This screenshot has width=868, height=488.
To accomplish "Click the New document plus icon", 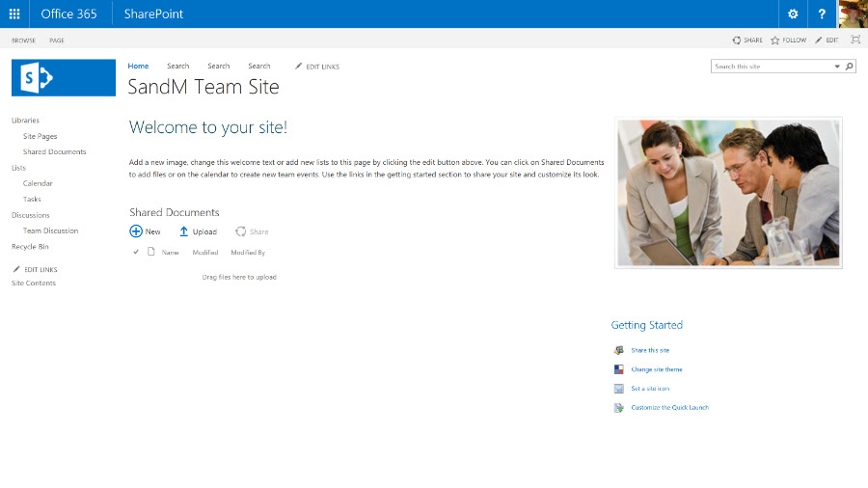I will pos(136,231).
